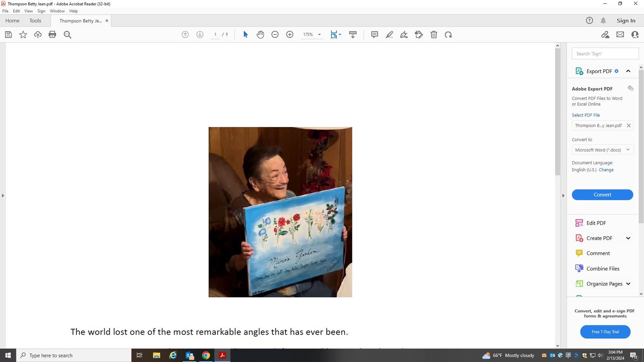The height and width of the screenshot is (362, 644).
Task: Select the Highlight text tool
Action: tap(389, 35)
